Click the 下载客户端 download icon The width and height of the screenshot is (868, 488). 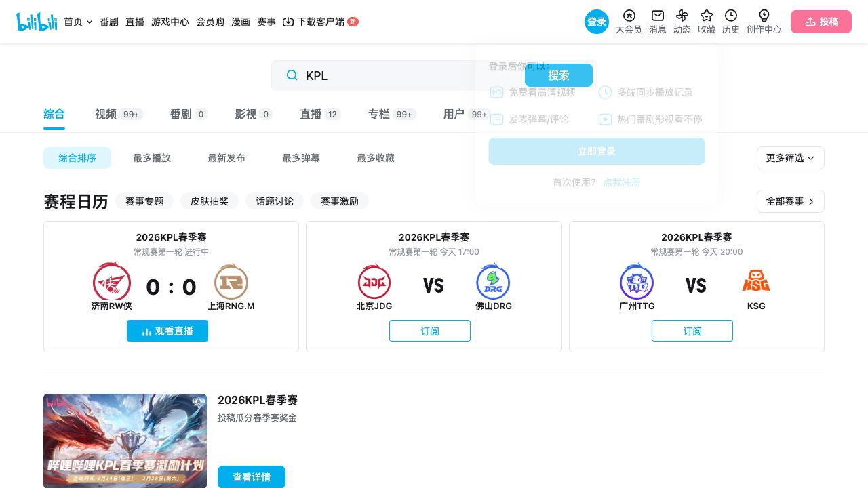coord(288,22)
